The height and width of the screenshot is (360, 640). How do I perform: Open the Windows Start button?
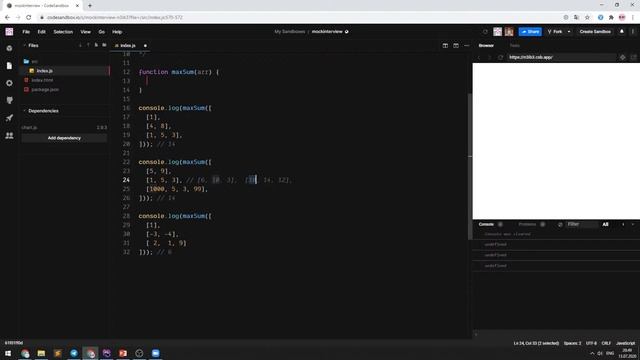[x=8, y=353]
